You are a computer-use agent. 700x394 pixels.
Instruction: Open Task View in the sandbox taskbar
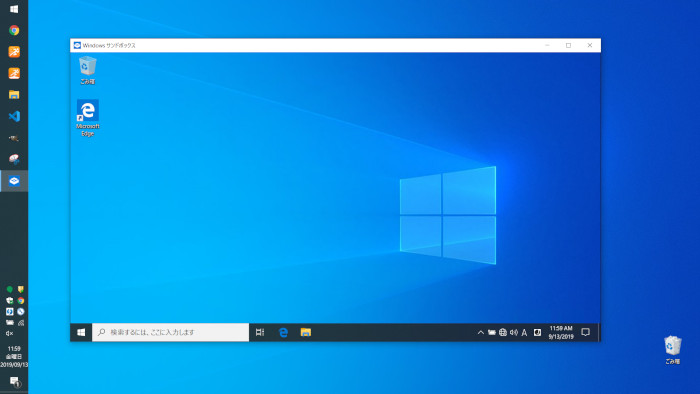click(260, 332)
